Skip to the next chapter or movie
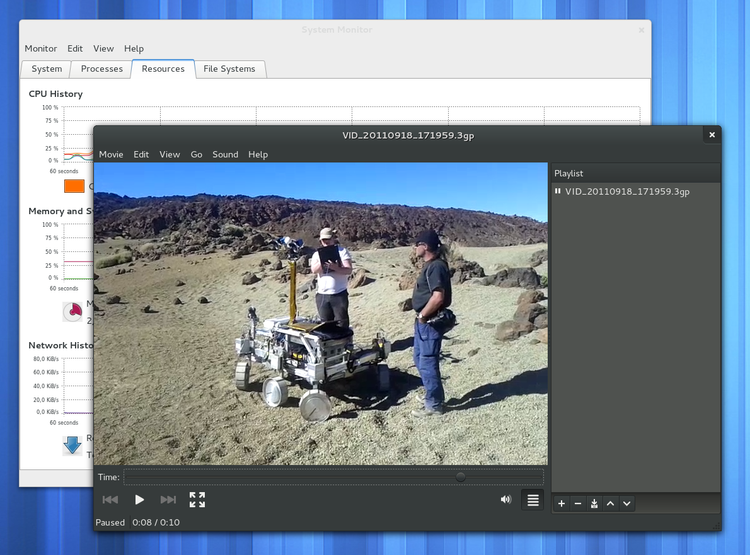Image resolution: width=750 pixels, height=555 pixels. tap(168, 499)
